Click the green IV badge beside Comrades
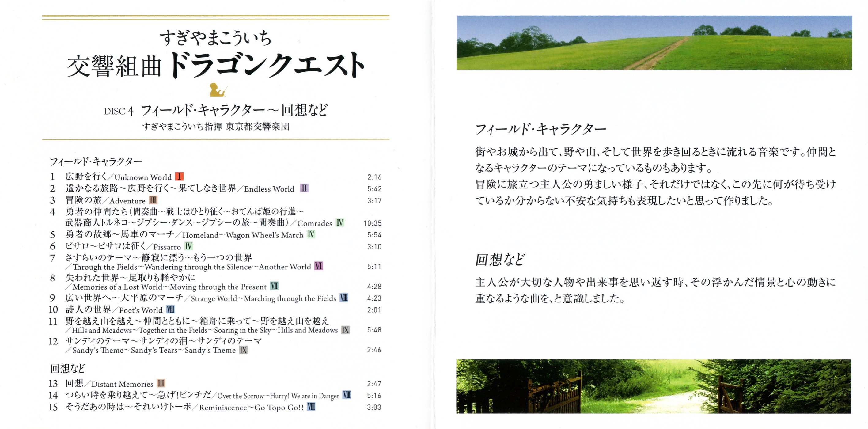The image size is (868, 429). click(x=340, y=223)
